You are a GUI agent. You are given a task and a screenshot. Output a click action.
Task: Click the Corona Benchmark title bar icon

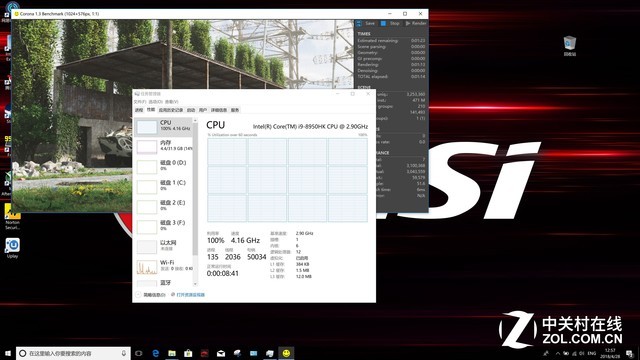17,13
